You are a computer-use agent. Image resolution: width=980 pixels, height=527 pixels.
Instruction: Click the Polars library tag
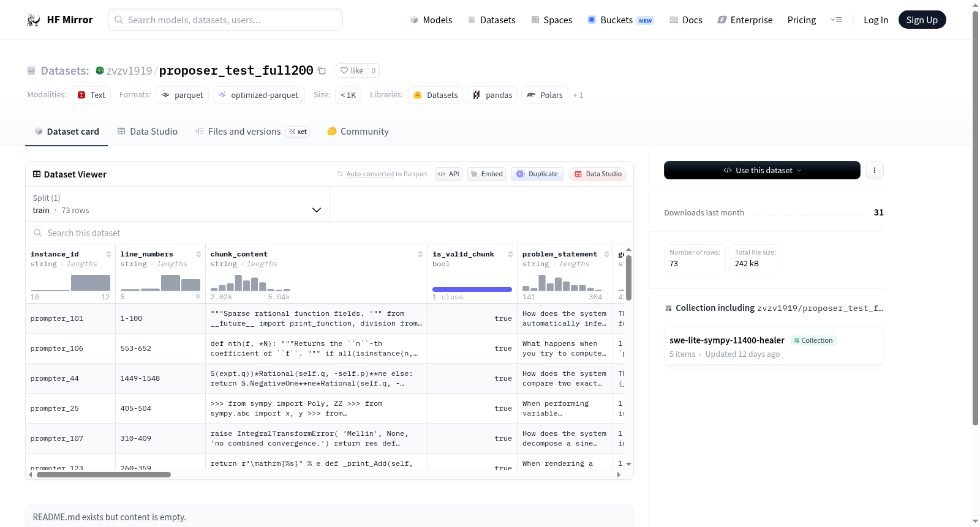click(545, 95)
